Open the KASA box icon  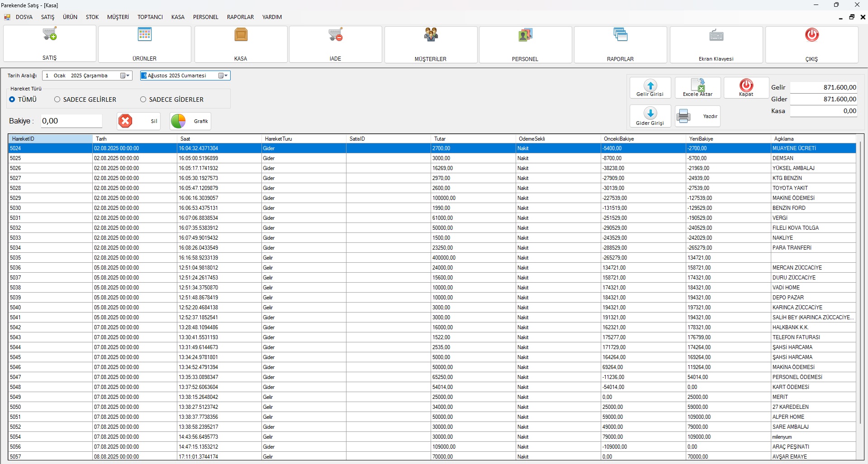point(241,35)
